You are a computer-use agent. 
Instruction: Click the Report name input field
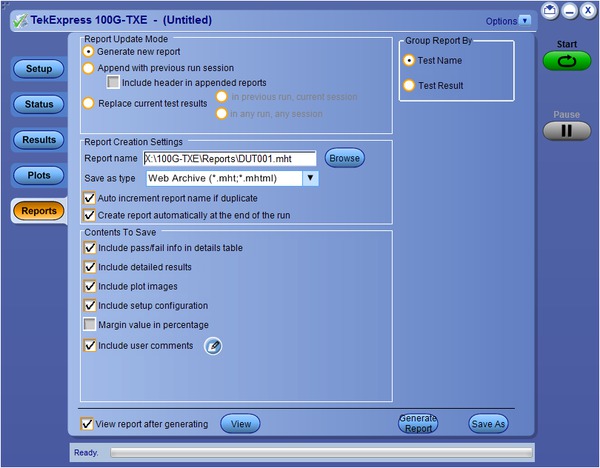pos(229,158)
